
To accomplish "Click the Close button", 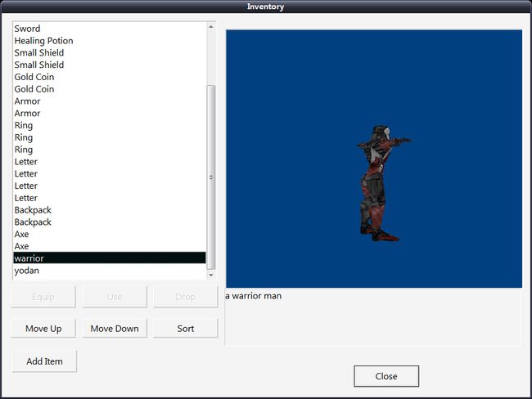I will pos(386,376).
